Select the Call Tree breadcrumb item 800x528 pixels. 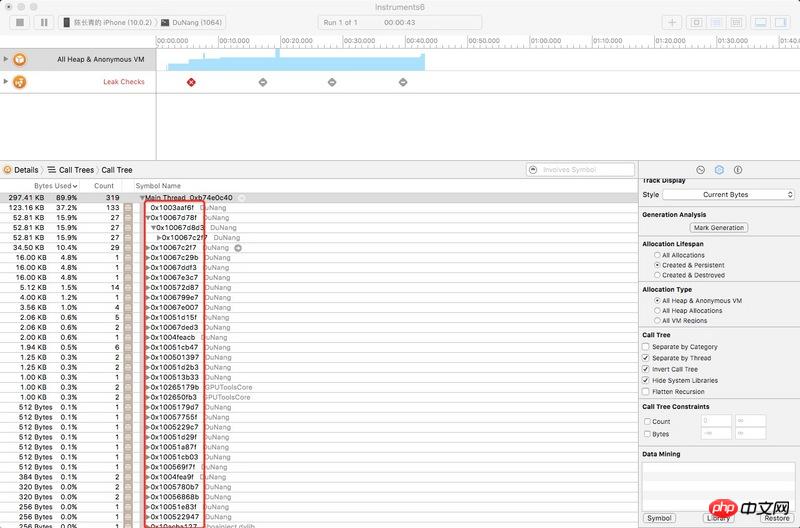[x=117, y=170]
